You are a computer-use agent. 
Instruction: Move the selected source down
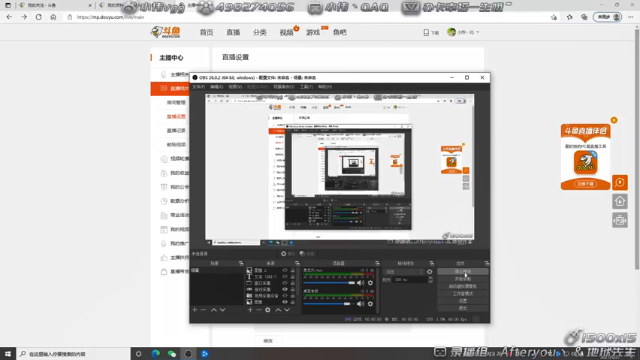287,310
